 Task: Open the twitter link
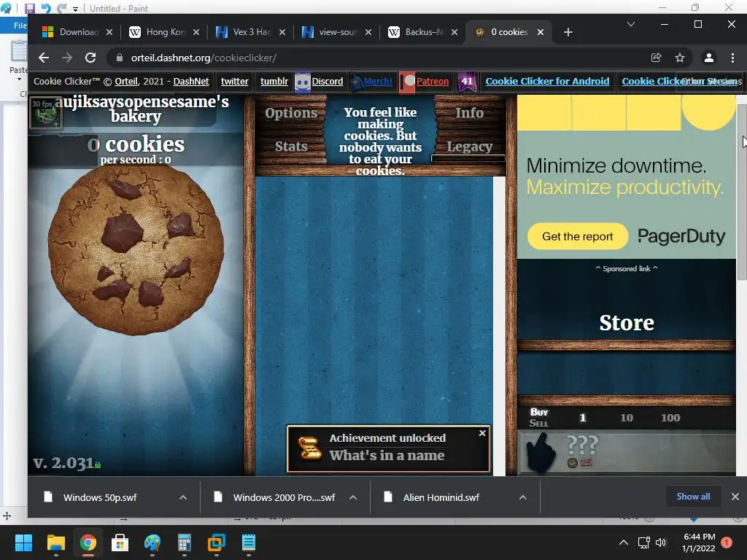(x=234, y=82)
